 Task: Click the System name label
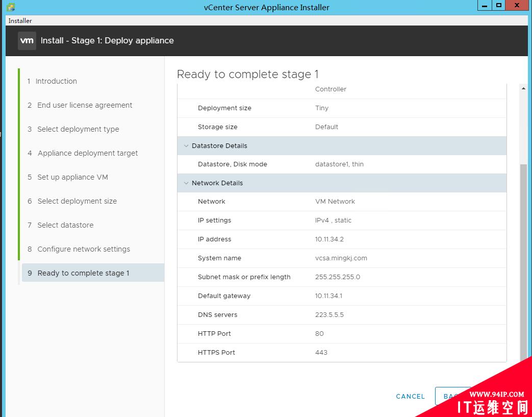pos(219,258)
